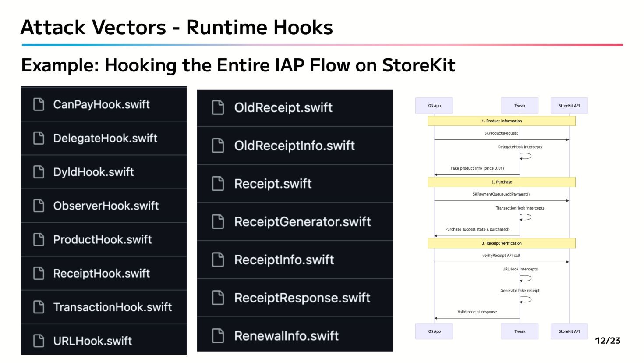Click the file icon beside DelegateHook.swift
The width and height of the screenshot is (644, 363).
39,138
